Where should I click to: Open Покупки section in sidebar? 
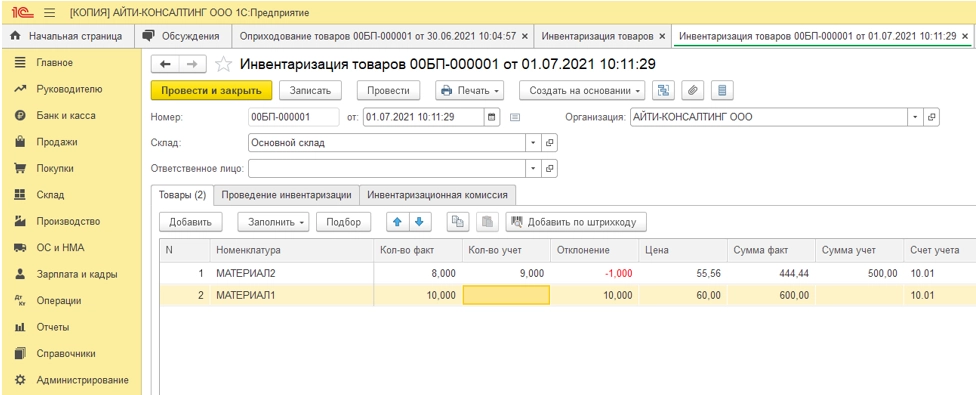coord(55,169)
